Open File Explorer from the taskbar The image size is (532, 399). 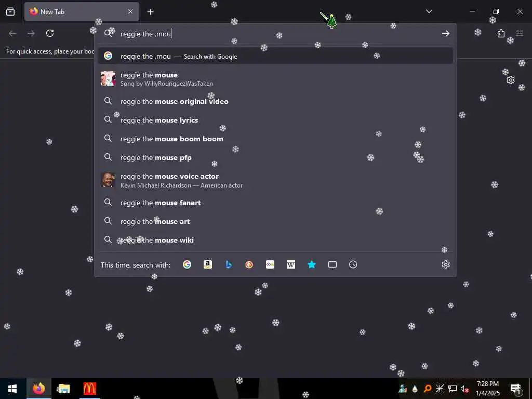click(x=63, y=389)
